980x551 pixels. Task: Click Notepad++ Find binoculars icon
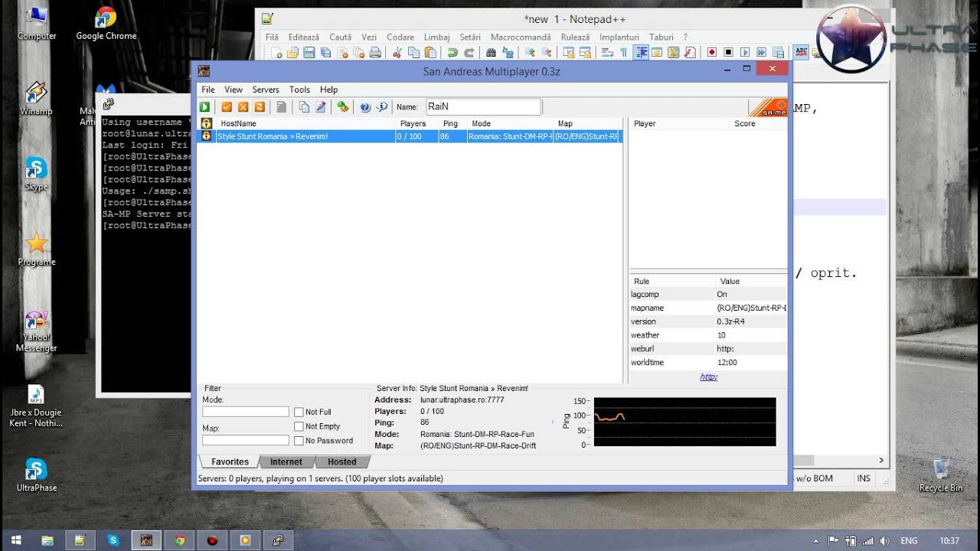point(491,53)
